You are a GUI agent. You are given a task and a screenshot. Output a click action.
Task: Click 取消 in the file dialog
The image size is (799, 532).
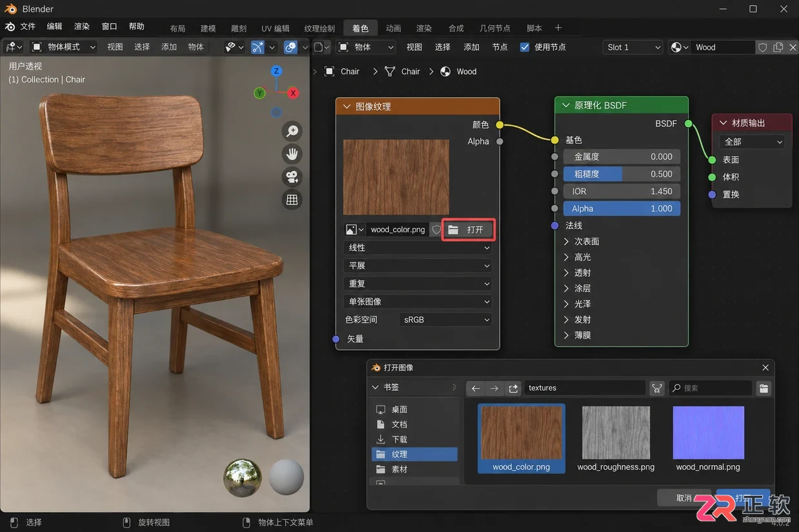(x=683, y=498)
